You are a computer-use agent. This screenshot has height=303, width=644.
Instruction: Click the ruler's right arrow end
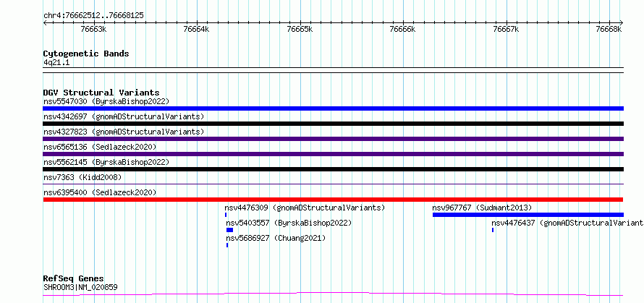tap(622, 22)
